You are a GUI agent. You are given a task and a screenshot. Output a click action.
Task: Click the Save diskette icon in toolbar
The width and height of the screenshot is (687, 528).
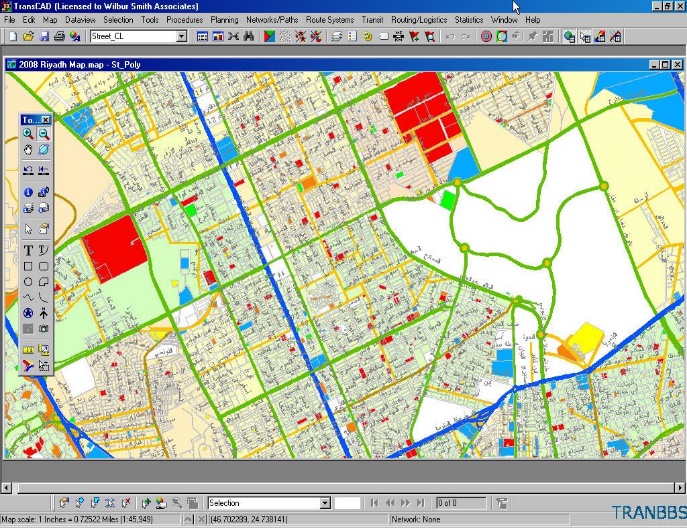44,36
